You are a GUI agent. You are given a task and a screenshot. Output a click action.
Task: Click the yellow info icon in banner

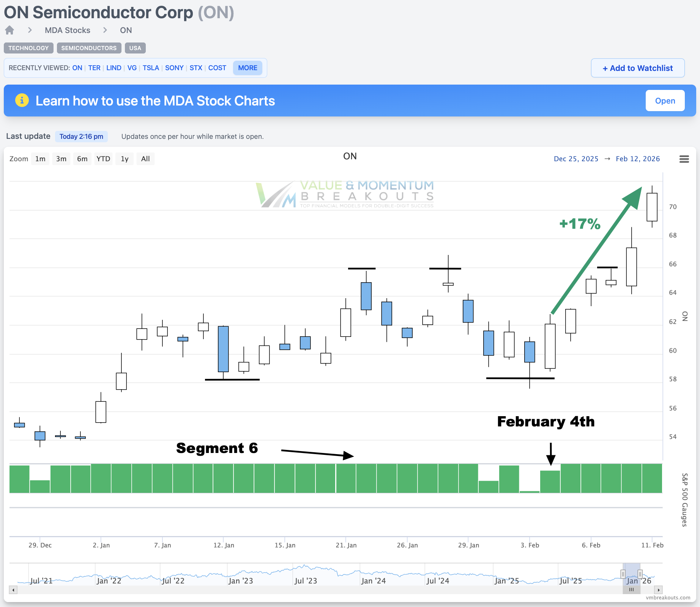point(22,101)
